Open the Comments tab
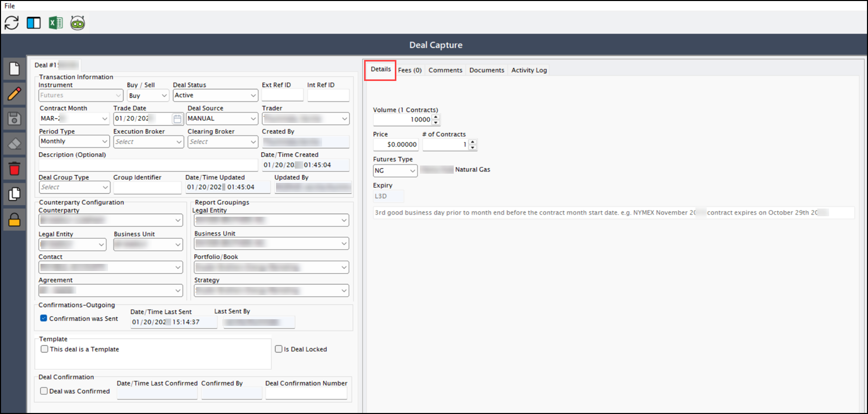 pyautogui.click(x=445, y=70)
